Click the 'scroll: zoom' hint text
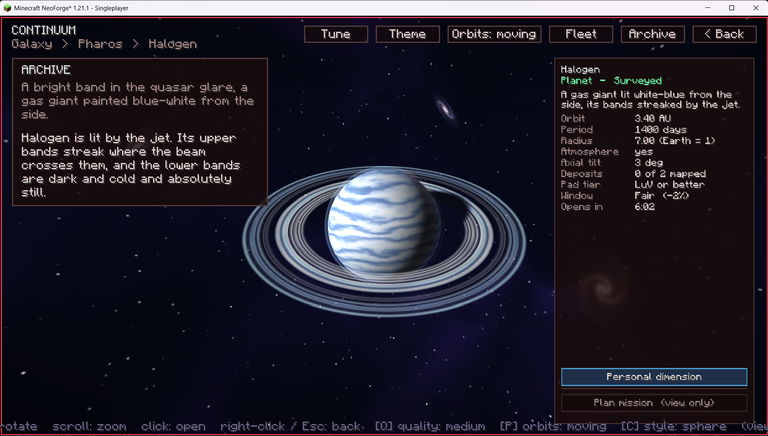Viewport: 768px width, 436px height. tap(89, 427)
